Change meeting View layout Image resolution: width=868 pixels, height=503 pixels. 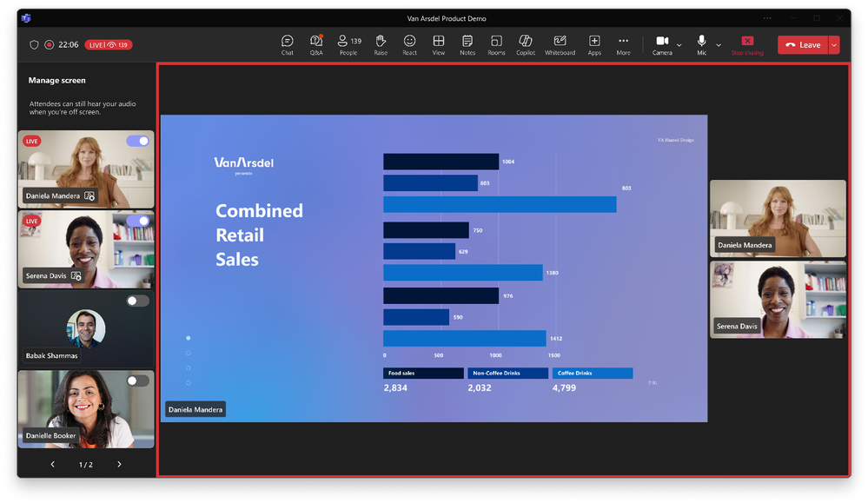pyautogui.click(x=439, y=45)
